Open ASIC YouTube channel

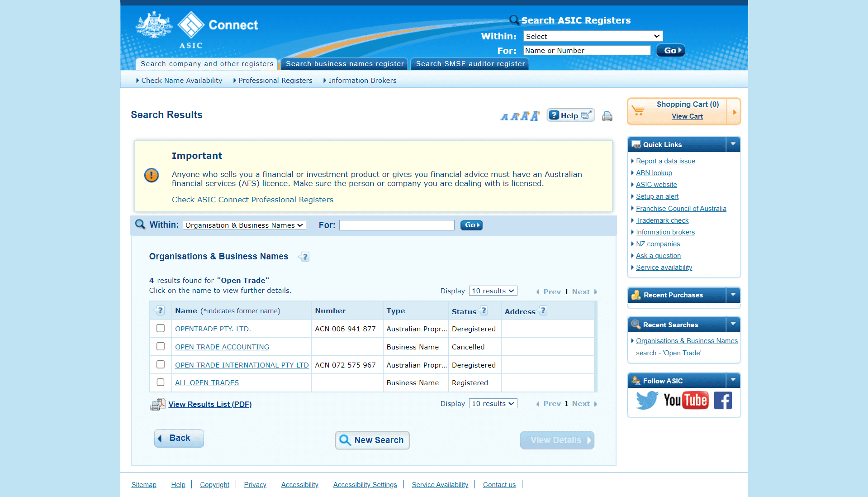pyautogui.click(x=686, y=400)
